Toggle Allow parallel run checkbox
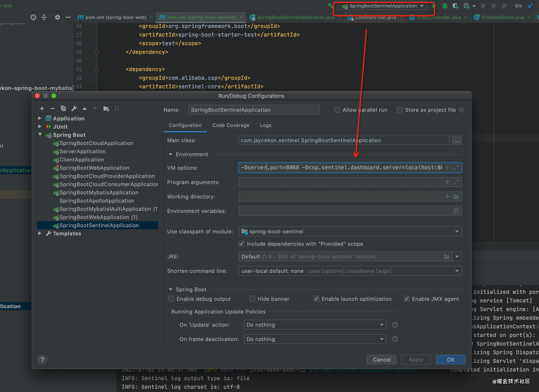The image size is (539, 392). (337, 110)
